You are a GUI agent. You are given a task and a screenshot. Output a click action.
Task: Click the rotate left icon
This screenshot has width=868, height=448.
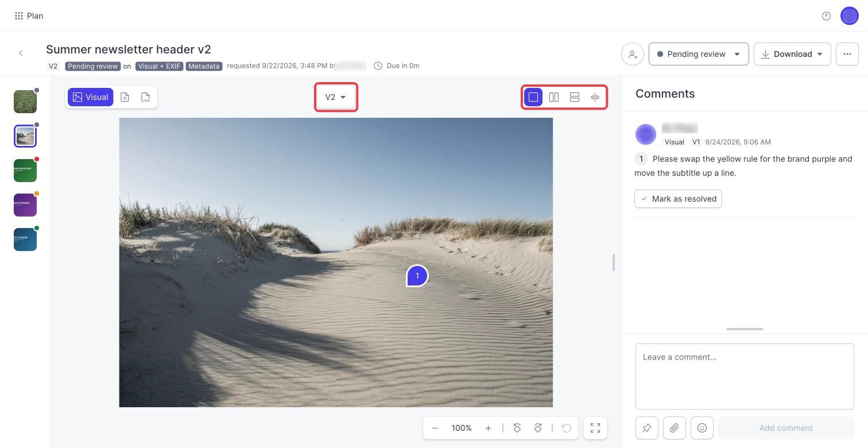517,428
